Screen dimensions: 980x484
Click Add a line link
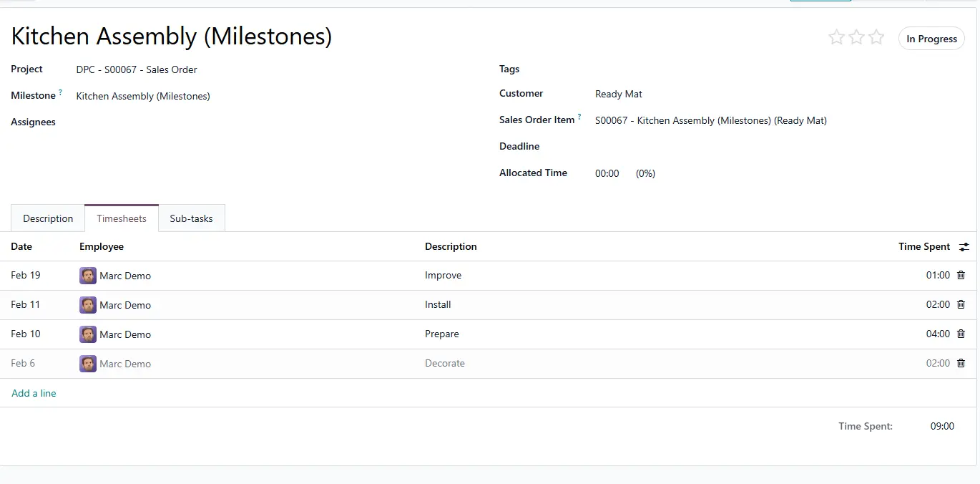pos(34,393)
